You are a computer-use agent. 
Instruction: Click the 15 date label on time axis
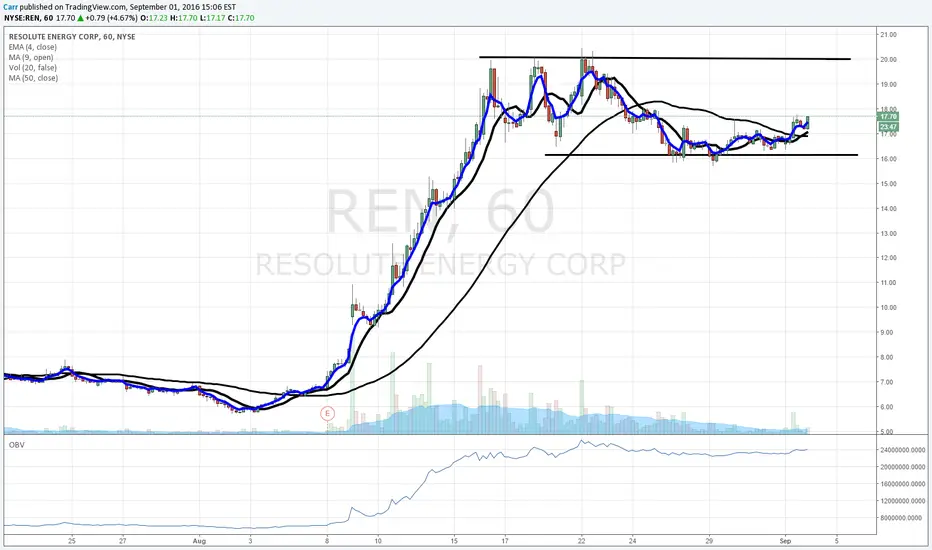coord(454,541)
